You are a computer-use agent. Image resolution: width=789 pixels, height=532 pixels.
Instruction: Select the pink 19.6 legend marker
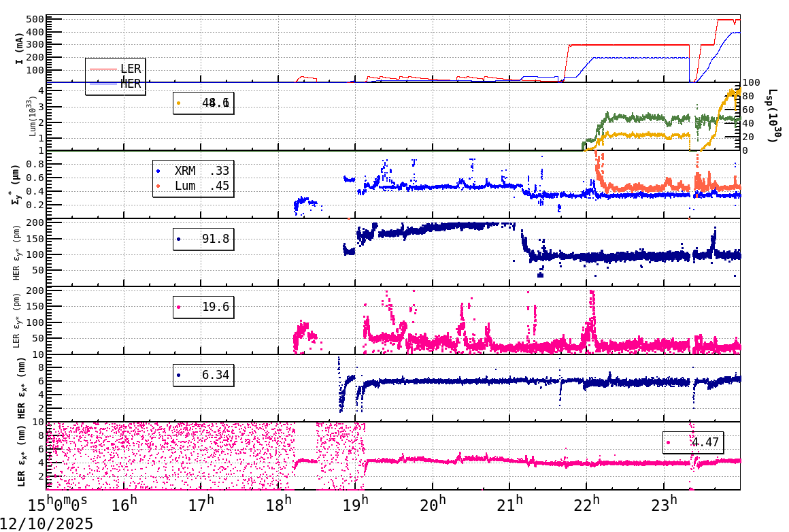(180, 307)
